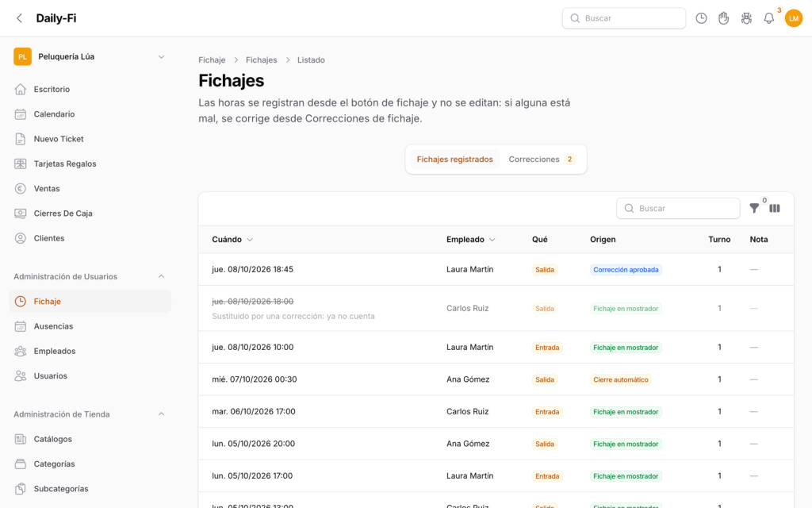
Task: Click the Nota column header
Action: [x=759, y=240]
